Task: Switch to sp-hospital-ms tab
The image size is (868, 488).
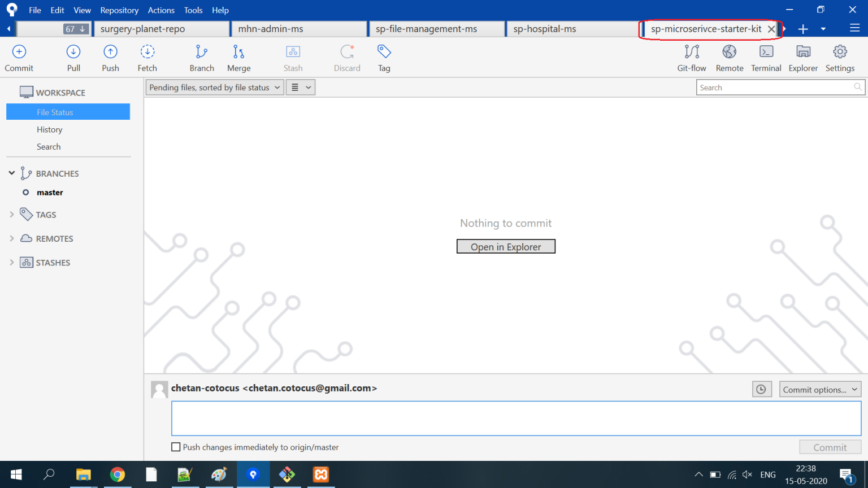Action: coord(574,29)
